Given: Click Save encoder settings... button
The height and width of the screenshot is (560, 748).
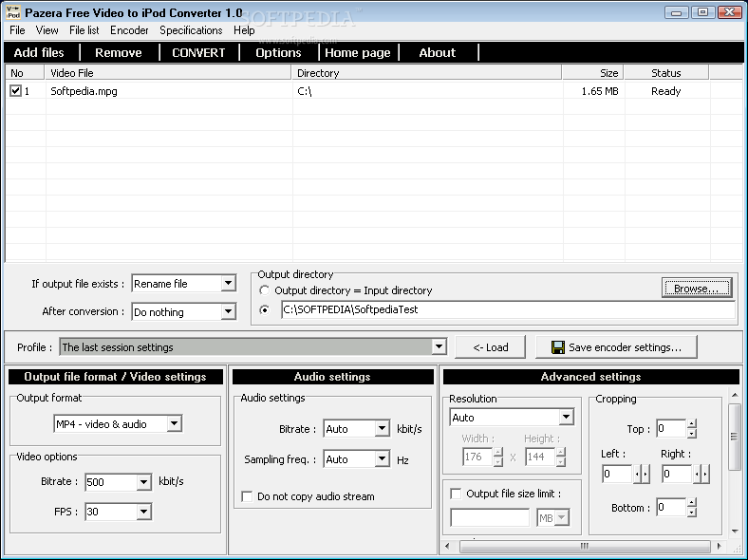Looking at the screenshot, I should click(x=616, y=347).
